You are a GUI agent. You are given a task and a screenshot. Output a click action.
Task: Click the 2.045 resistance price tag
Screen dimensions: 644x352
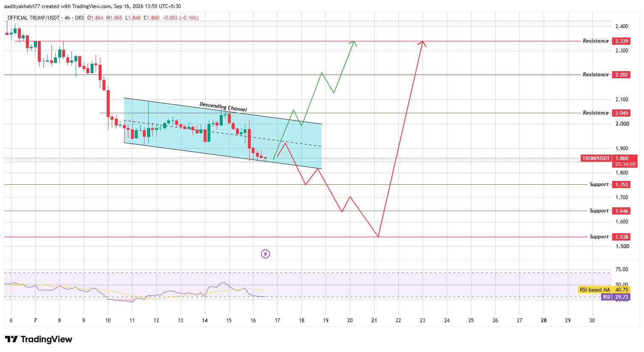pyautogui.click(x=621, y=113)
